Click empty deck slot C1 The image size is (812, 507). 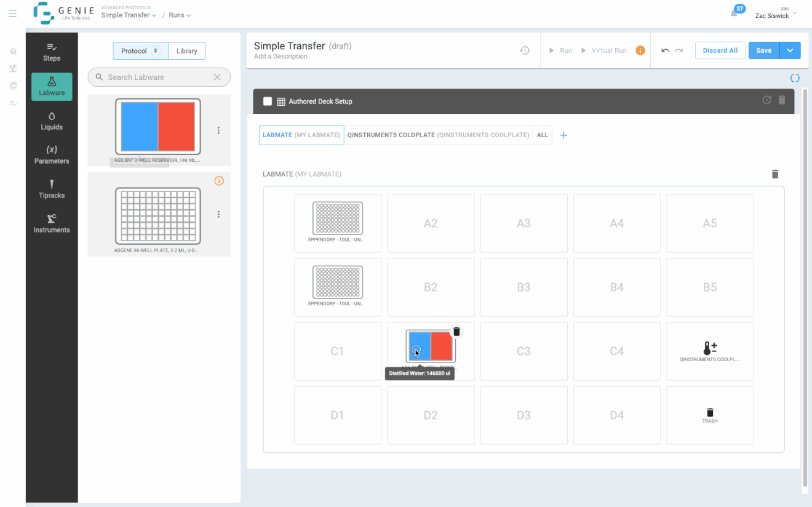[x=338, y=351]
